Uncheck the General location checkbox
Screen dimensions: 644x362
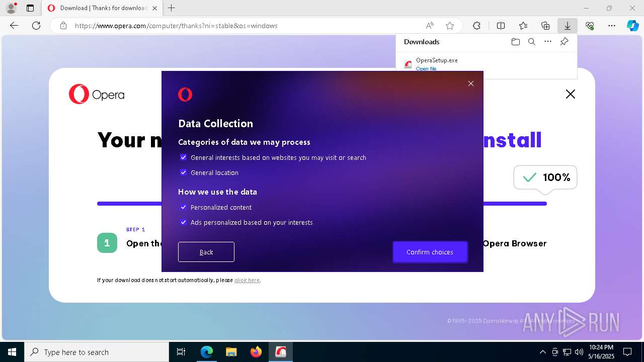(x=184, y=172)
